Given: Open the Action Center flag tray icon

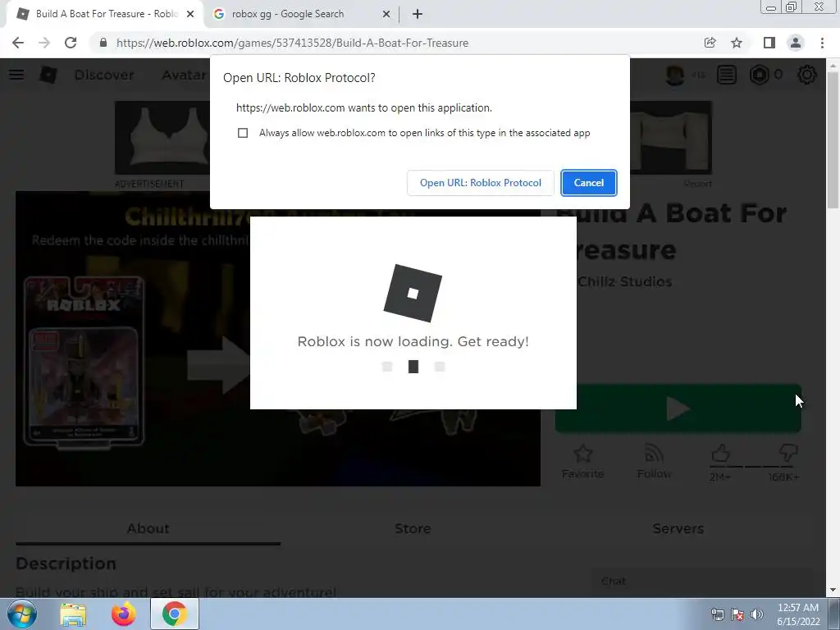Looking at the screenshot, I should pyautogui.click(x=737, y=614).
